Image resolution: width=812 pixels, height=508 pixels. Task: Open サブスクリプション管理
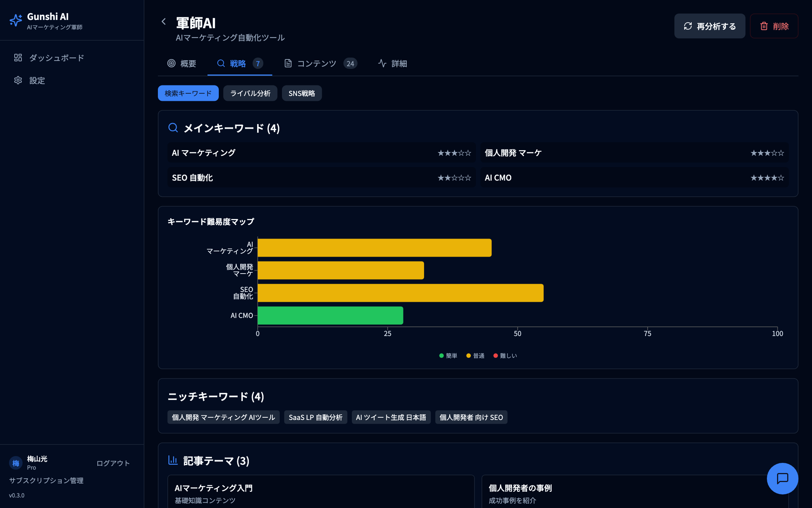46,480
